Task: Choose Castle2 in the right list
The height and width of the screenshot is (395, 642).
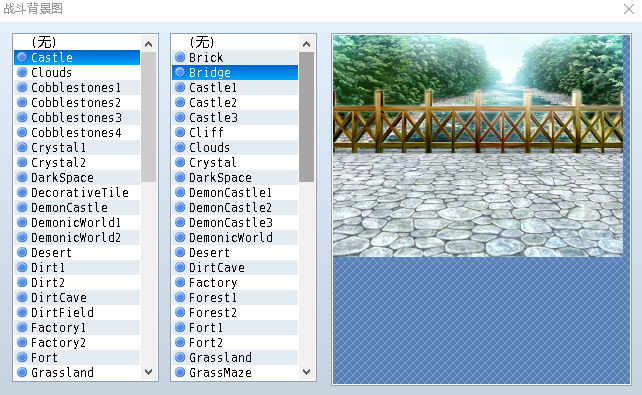Action: [235, 102]
